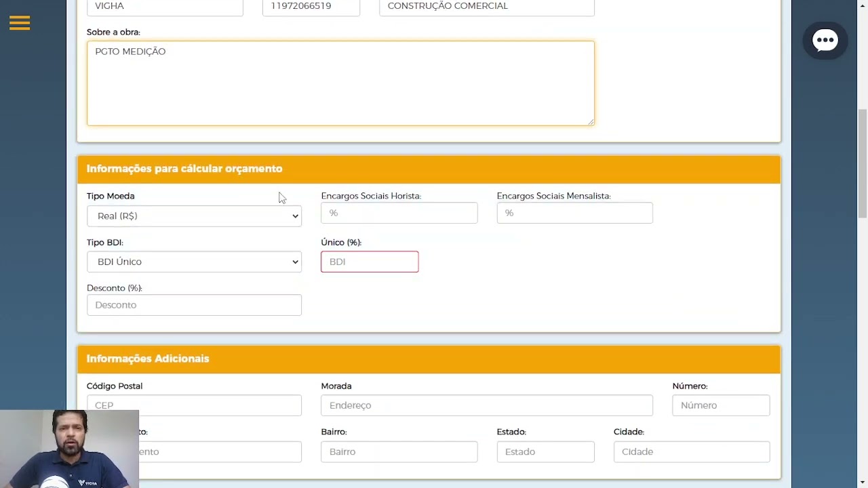Click the 'Único (%):' label
This screenshot has height=488, width=868.
(x=341, y=242)
